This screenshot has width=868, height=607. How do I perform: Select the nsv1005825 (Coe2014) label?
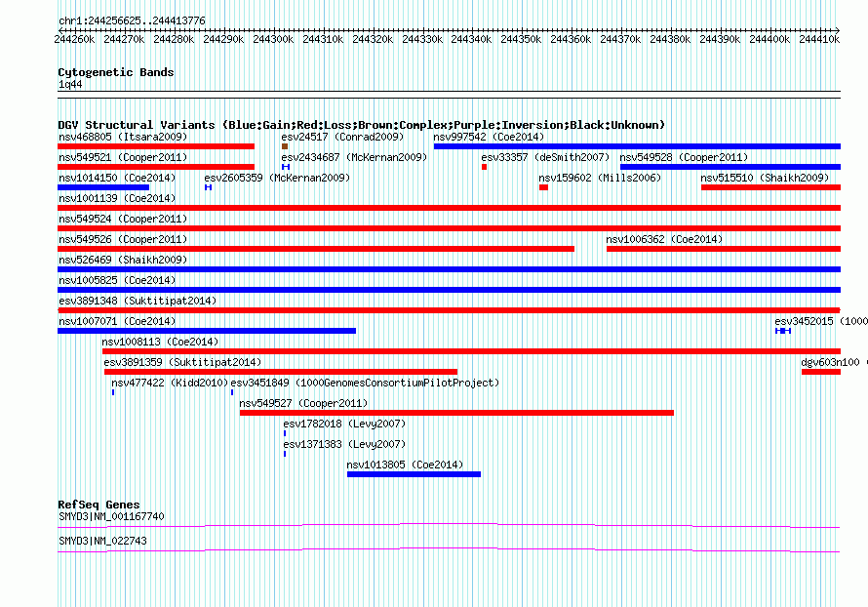pos(117,280)
